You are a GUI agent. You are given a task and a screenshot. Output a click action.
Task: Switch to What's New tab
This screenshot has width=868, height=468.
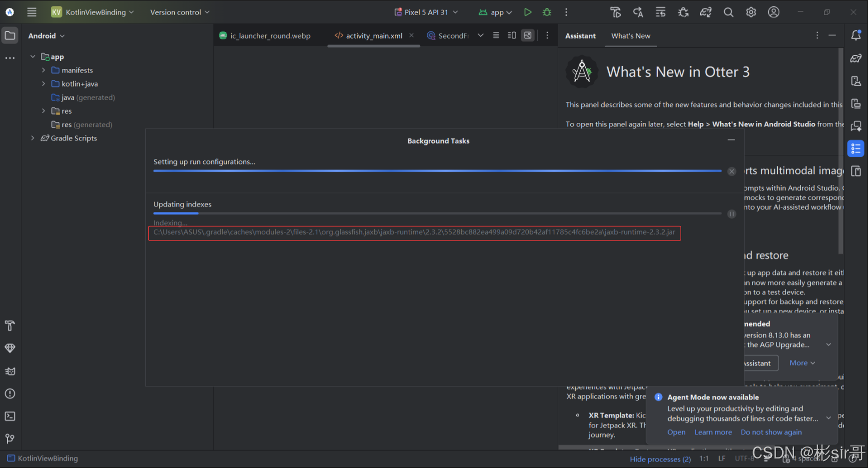(x=631, y=36)
